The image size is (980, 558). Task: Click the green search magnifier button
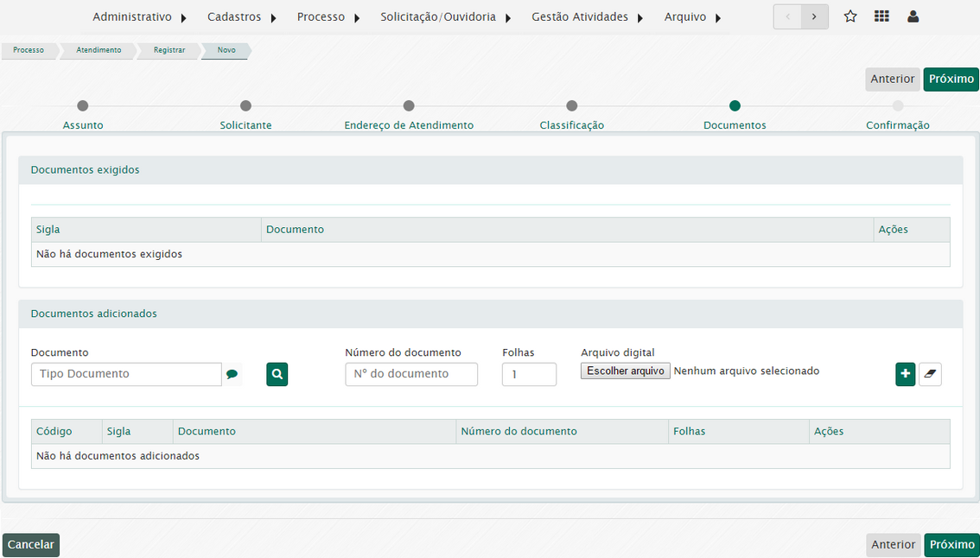click(x=277, y=374)
